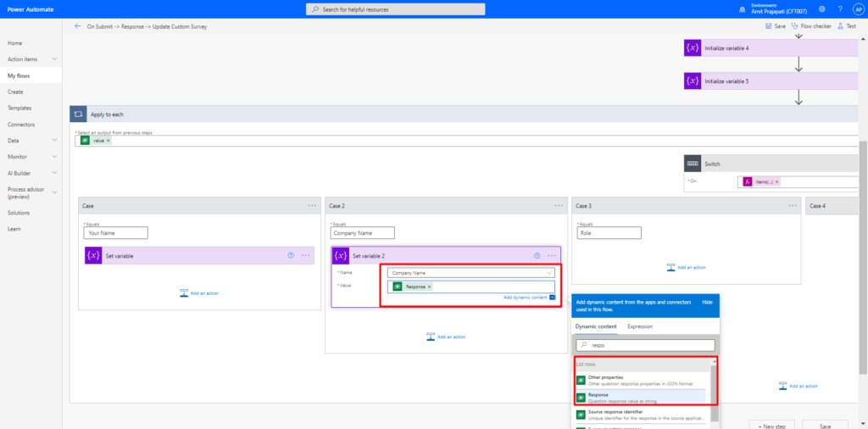Run the Flow checker
This screenshot has height=429, width=868.
tap(812, 26)
